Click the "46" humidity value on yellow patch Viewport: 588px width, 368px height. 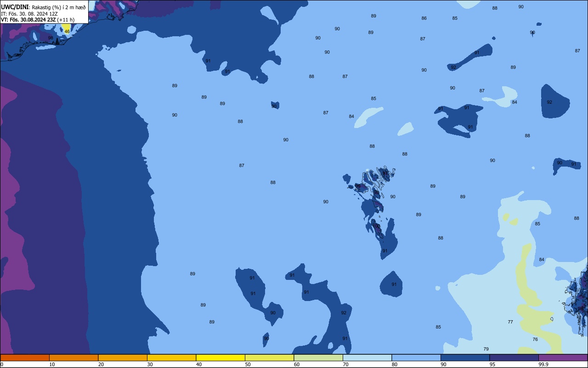pos(67,31)
